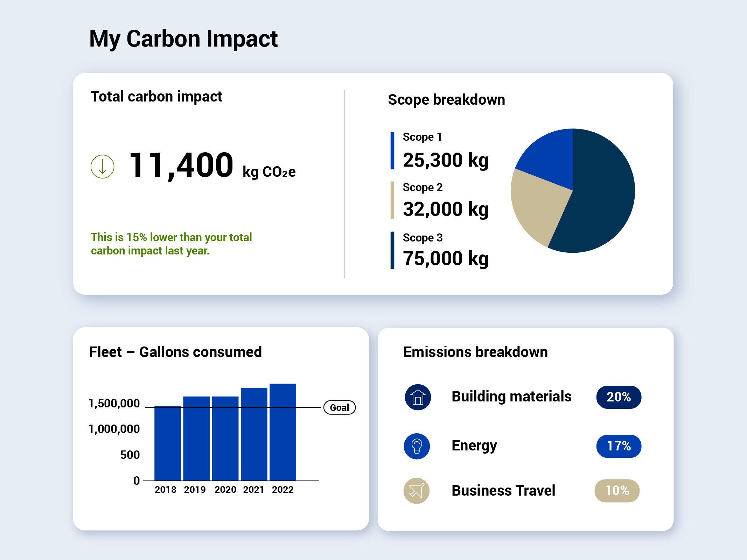Screen dimensions: 747x560
Task: Click the Scope 1 25,300 kg value
Action: 445,160
